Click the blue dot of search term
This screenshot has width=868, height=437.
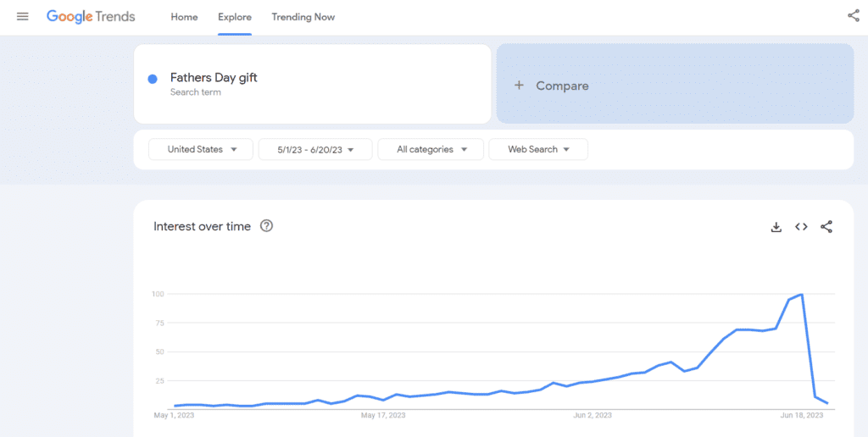click(x=153, y=79)
